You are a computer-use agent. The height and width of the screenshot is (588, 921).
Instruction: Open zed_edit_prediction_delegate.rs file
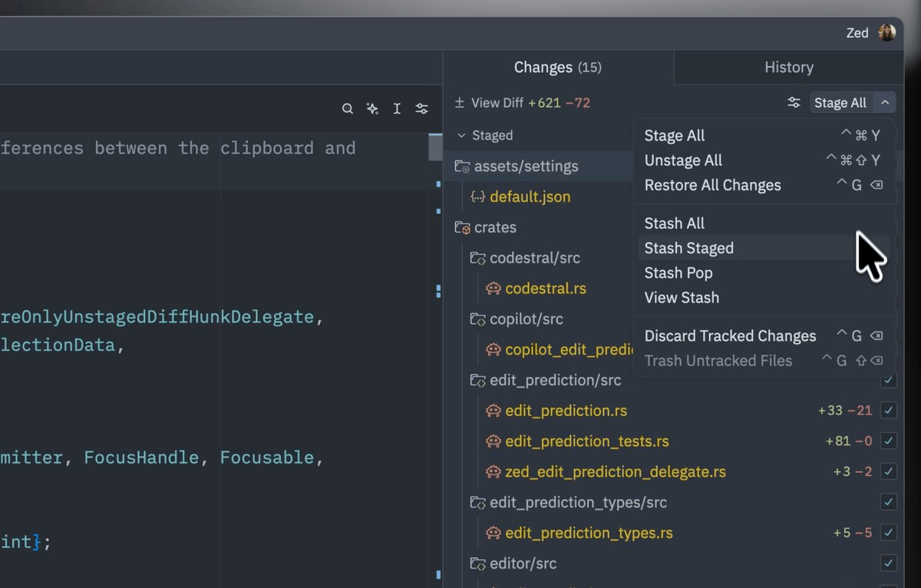pyautogui.click(x=616, y=471)
